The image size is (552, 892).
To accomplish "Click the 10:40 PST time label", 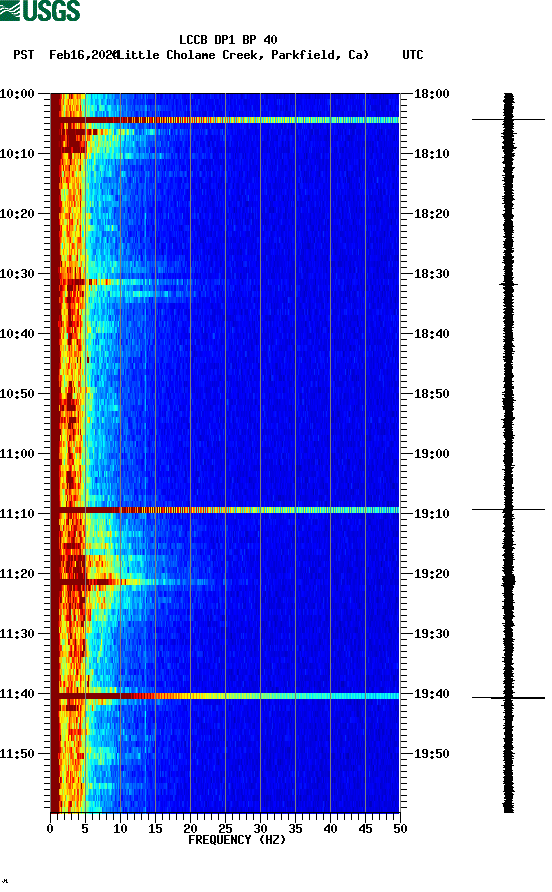I will (x=17, y=334).
